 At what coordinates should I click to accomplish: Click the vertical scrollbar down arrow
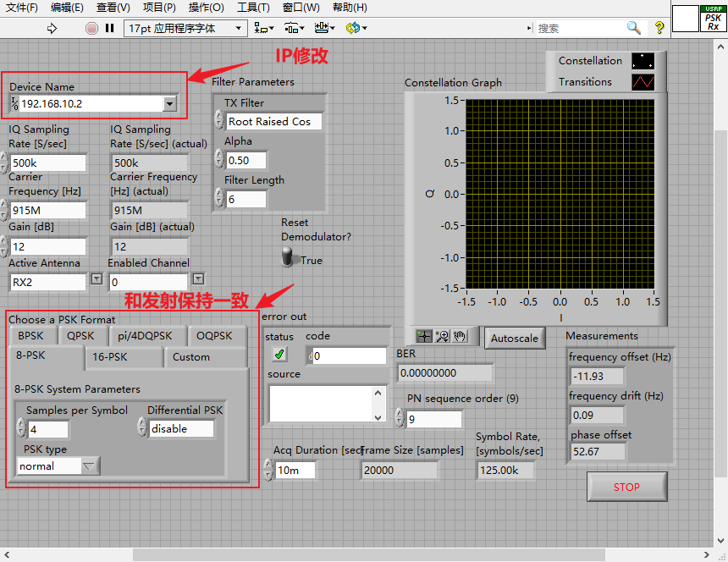[x=720, y=541]
